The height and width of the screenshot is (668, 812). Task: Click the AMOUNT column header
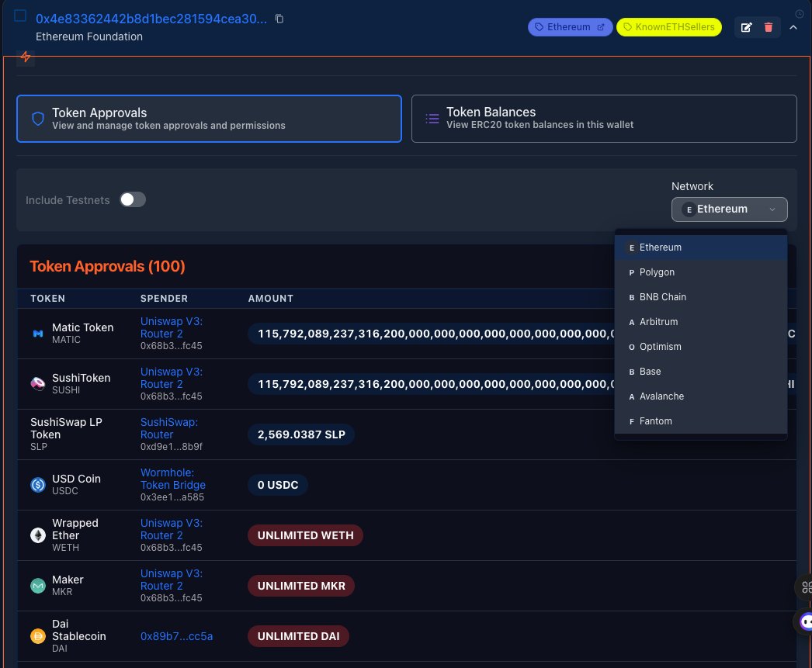(x=271, y=299)
